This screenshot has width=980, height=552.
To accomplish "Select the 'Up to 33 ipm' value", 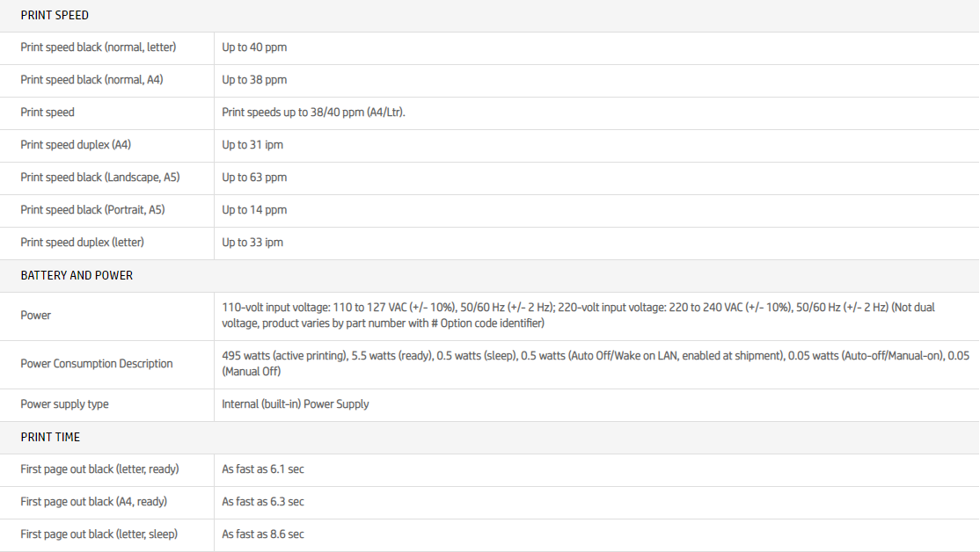I will click(x=252, y=243).
